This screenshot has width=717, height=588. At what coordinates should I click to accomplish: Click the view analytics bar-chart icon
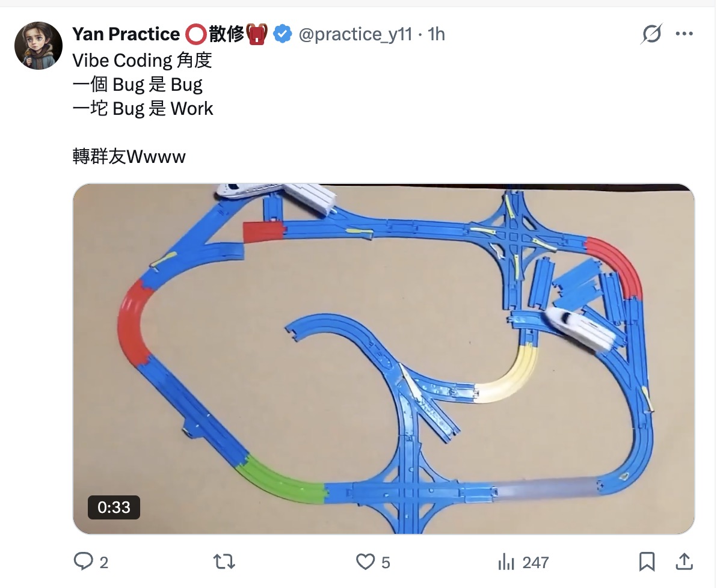tap(506, 562)
